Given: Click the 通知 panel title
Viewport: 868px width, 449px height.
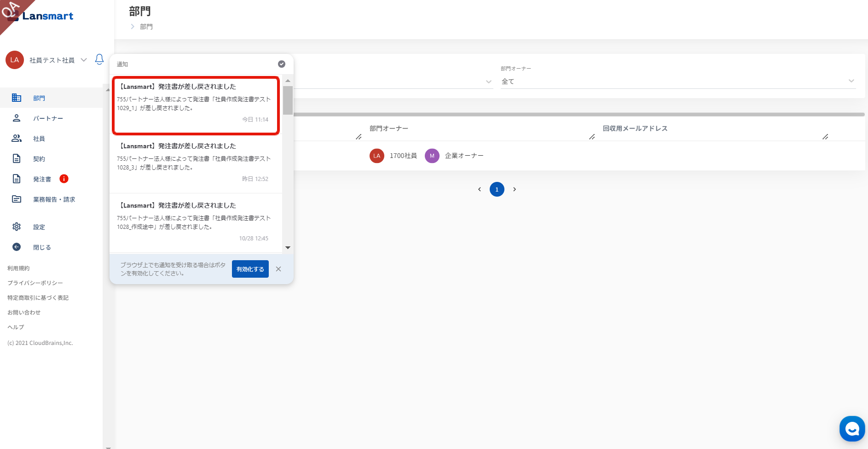Looking at the screenshot, I should point(122,64).
